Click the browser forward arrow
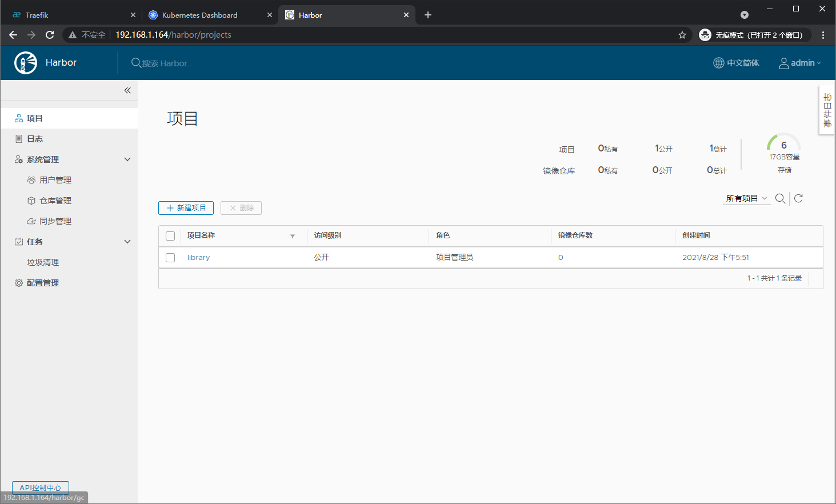Viewport: 836px width, 504px height. [31, 35]
